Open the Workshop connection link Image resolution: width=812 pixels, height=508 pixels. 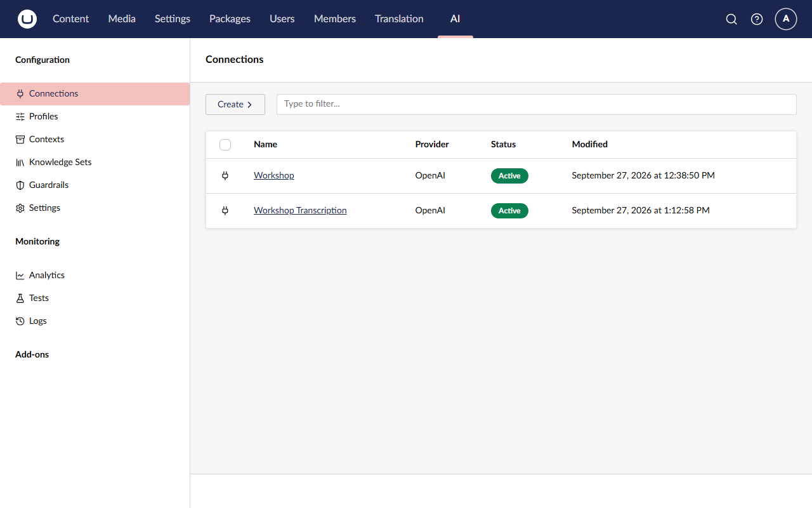(x=274, y=175)
